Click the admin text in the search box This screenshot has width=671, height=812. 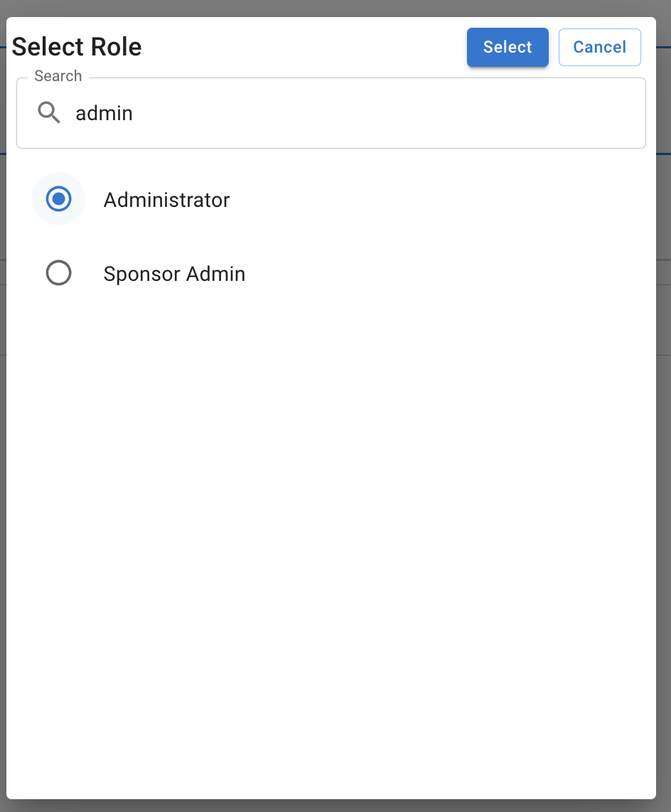[104, 112]
